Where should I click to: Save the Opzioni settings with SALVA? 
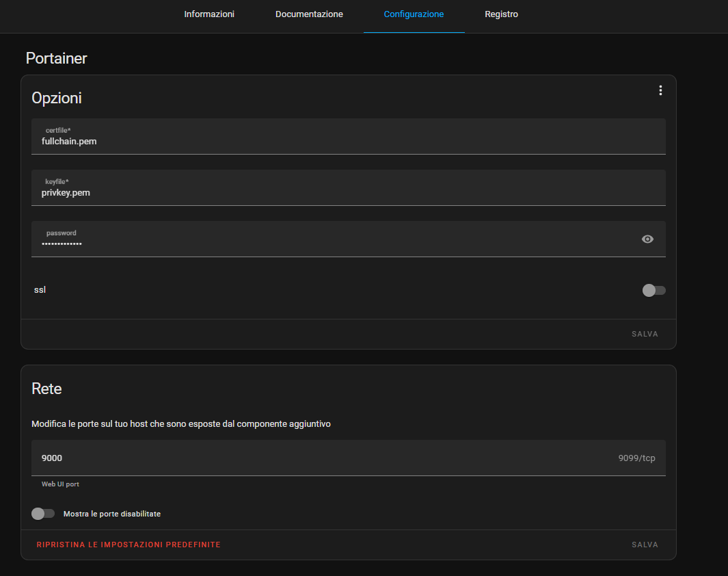645,334
